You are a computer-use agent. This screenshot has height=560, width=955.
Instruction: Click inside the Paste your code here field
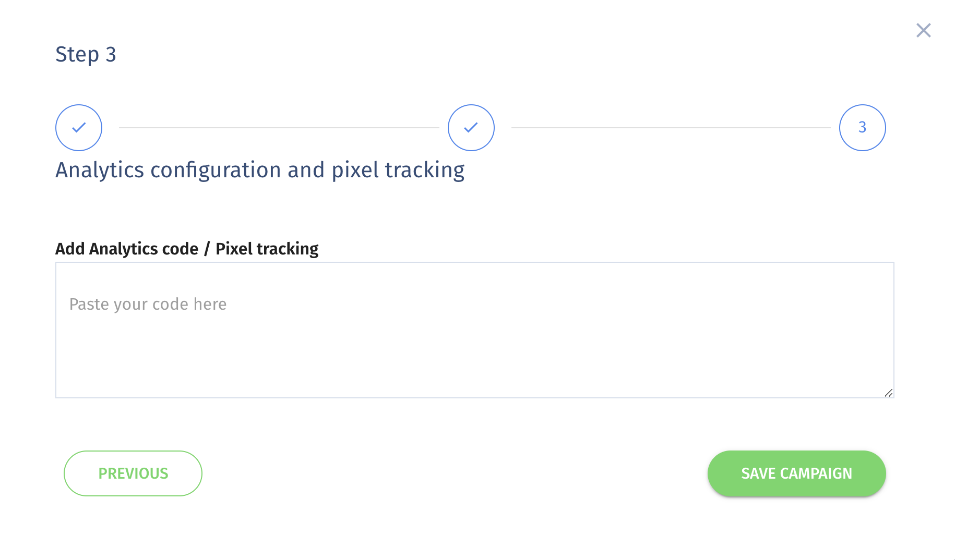coord(475,330)
